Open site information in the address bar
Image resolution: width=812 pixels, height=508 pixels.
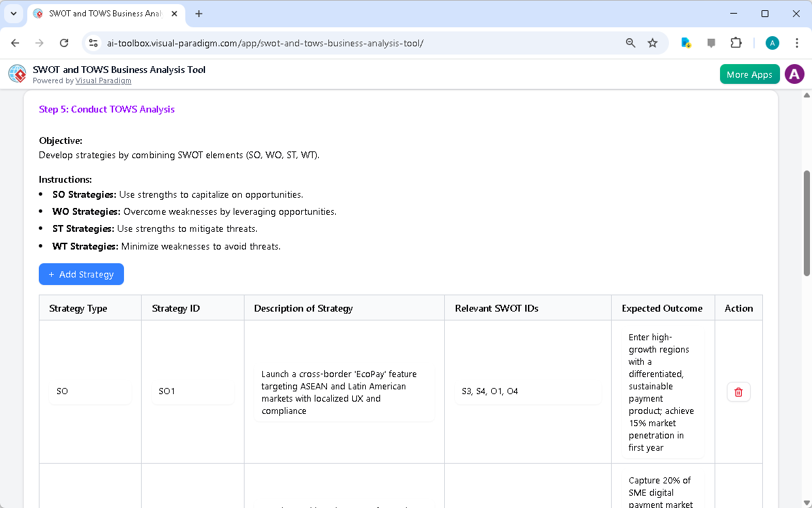point(93,42)
